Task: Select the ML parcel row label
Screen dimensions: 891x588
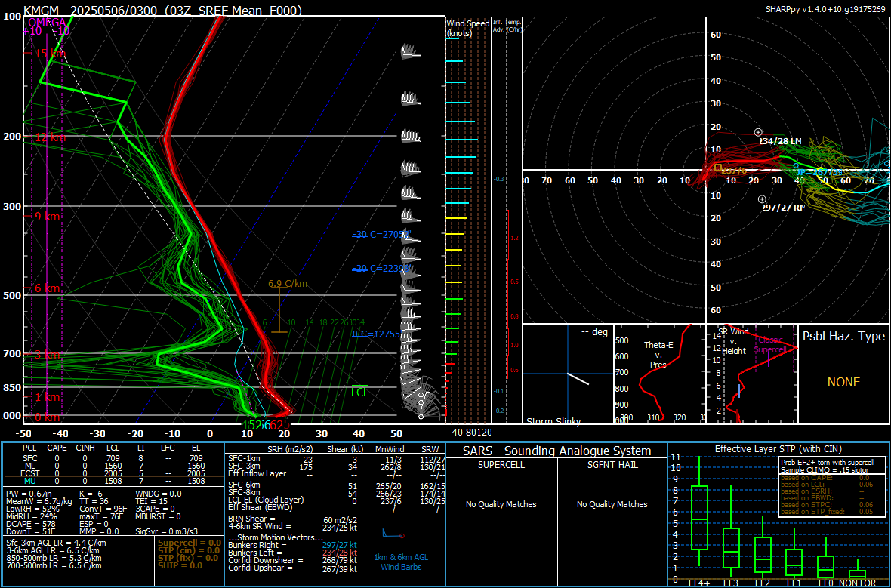Action: pyautogui.click(x=29, y=466)
